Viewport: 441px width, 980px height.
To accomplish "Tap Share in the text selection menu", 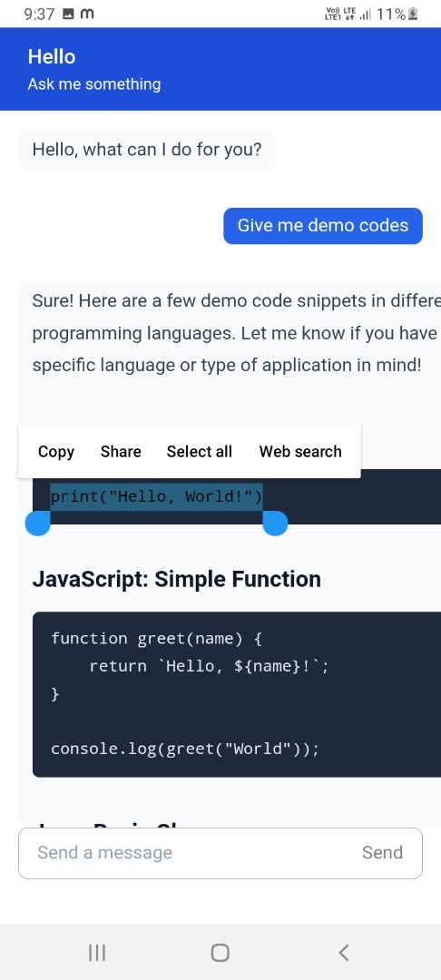I will tap(121, 451).
